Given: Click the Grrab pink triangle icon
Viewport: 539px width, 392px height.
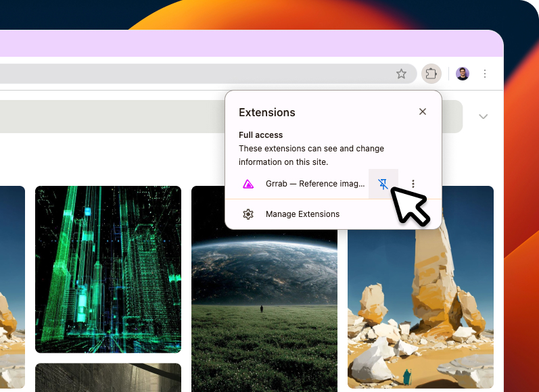Looking at the screenshot, I should coord(248,184).
